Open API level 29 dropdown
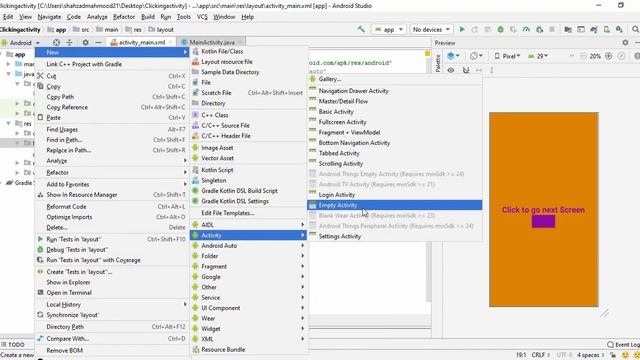 pyautogui.click(x=538, y=56)
